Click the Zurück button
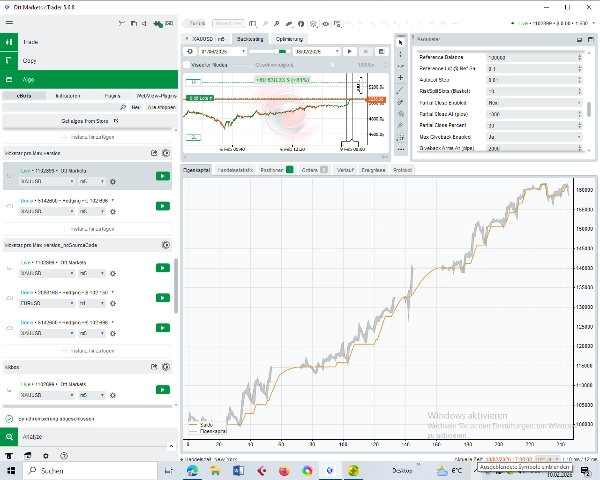This screenshot has height=480, width=600. click(194, 24)
